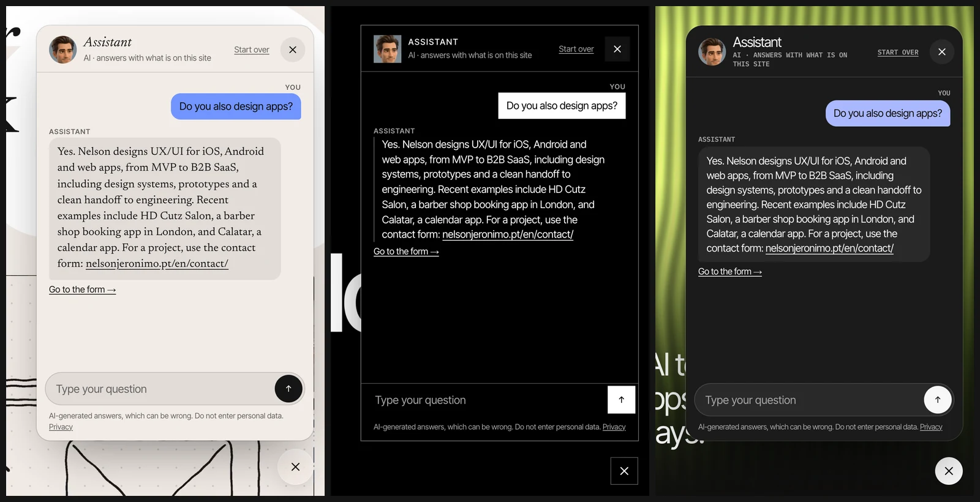Click assistant avatar in green-theme panel
This screenshot has width=980, height=502.
click(x=712, y=52)
